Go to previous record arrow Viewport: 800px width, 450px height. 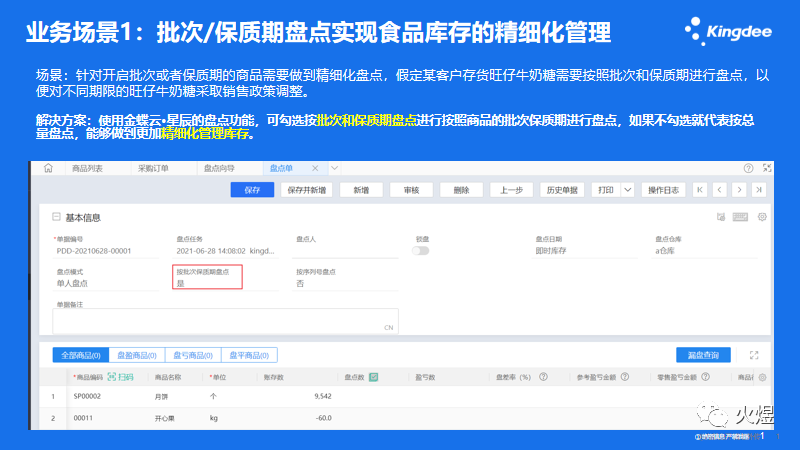point(719,190)
